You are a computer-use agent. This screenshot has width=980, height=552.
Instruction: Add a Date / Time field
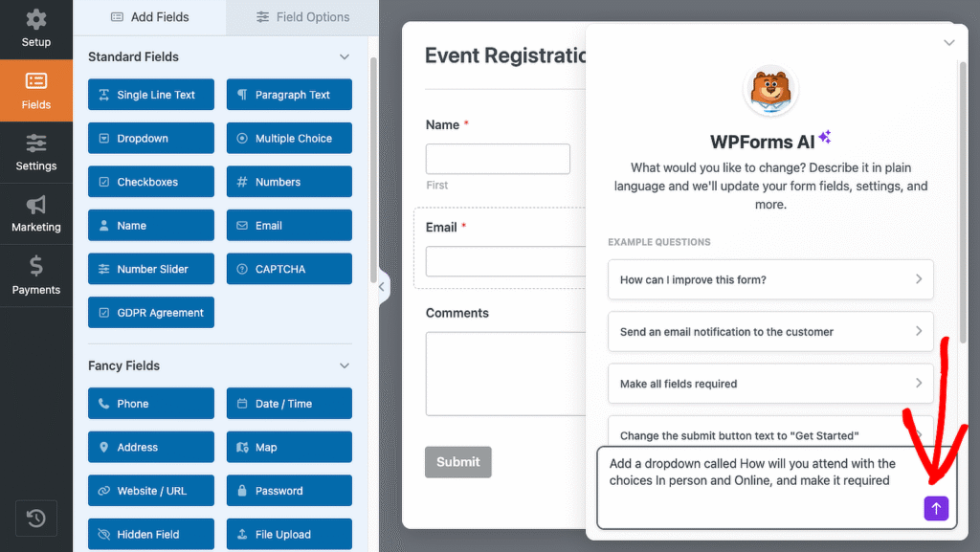click(x=289, y=404)
